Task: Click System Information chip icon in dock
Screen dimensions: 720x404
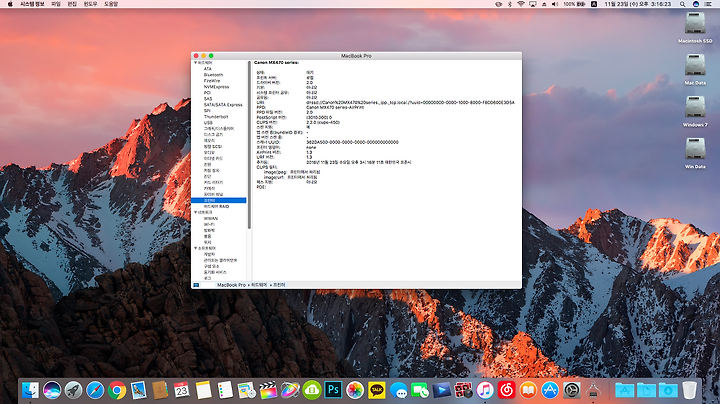Action: [x=593, y=390]
